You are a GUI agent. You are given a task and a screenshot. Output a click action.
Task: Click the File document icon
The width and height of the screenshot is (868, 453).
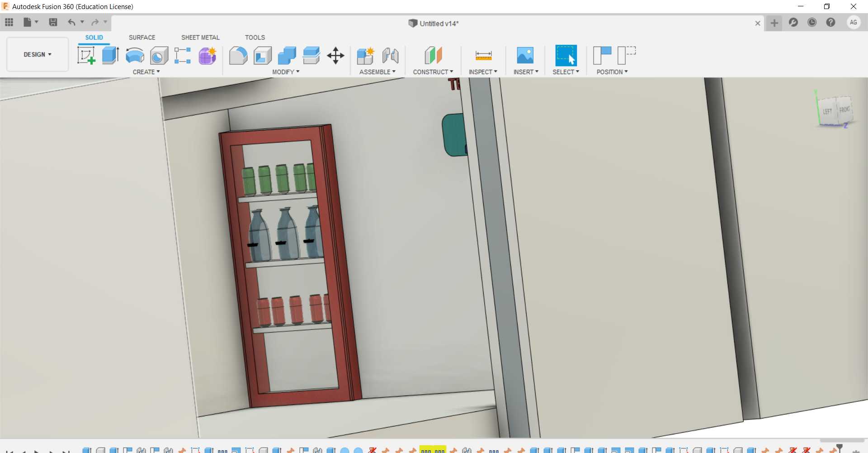pos(27,22)
